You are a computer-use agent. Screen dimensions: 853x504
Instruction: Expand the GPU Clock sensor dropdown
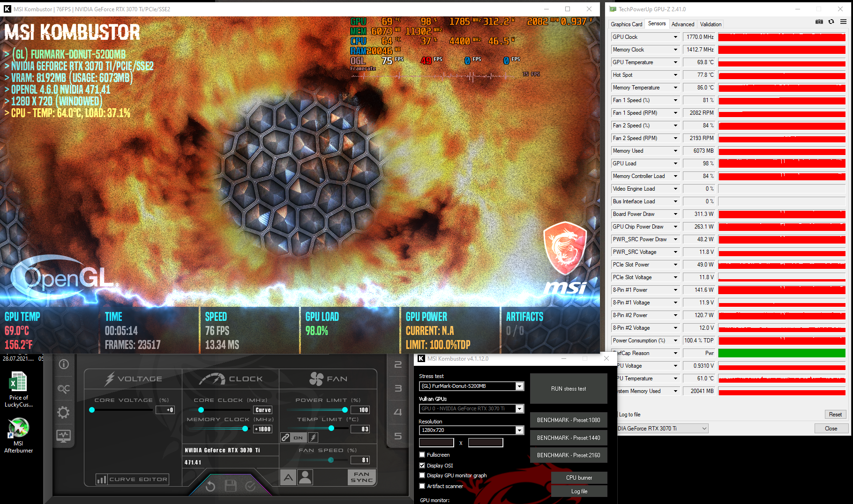[x=675, y=37]
